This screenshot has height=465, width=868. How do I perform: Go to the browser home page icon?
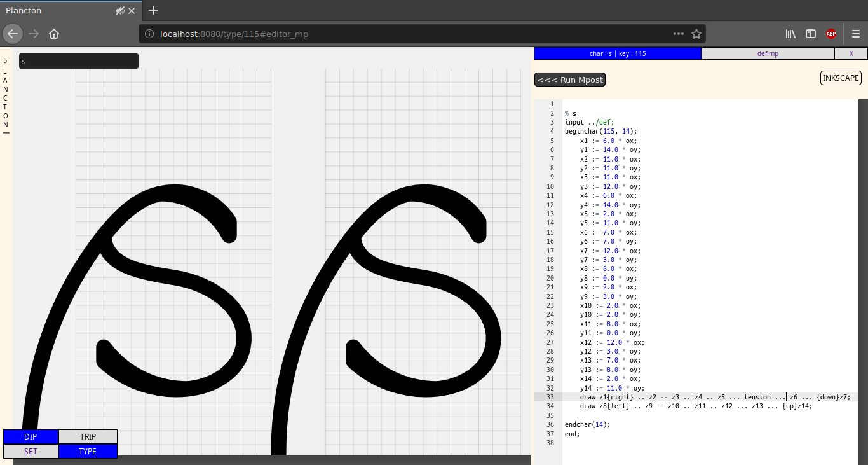(54, 34)
